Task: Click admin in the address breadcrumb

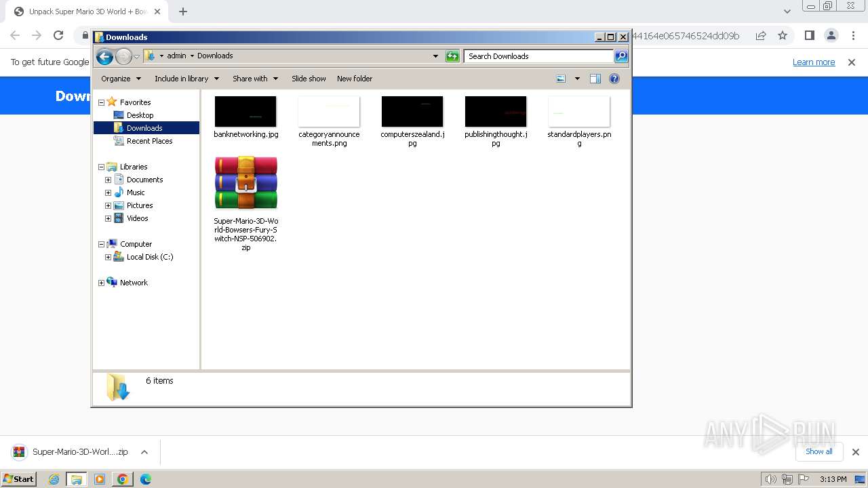Action: click(x=176, y=56)
